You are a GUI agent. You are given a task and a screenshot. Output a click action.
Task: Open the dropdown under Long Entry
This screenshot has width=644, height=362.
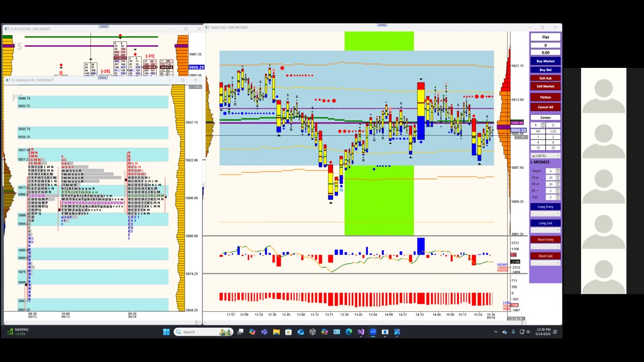pos(545,214)
